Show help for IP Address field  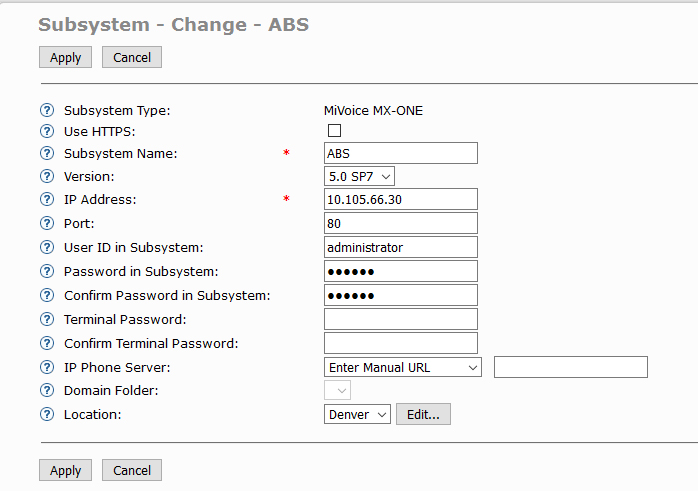point(46,200)
